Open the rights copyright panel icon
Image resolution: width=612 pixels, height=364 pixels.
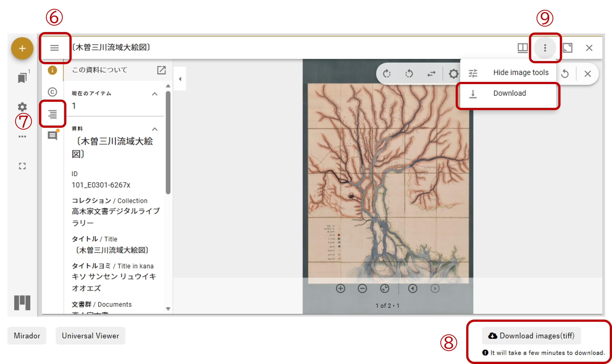pos(52,92)
